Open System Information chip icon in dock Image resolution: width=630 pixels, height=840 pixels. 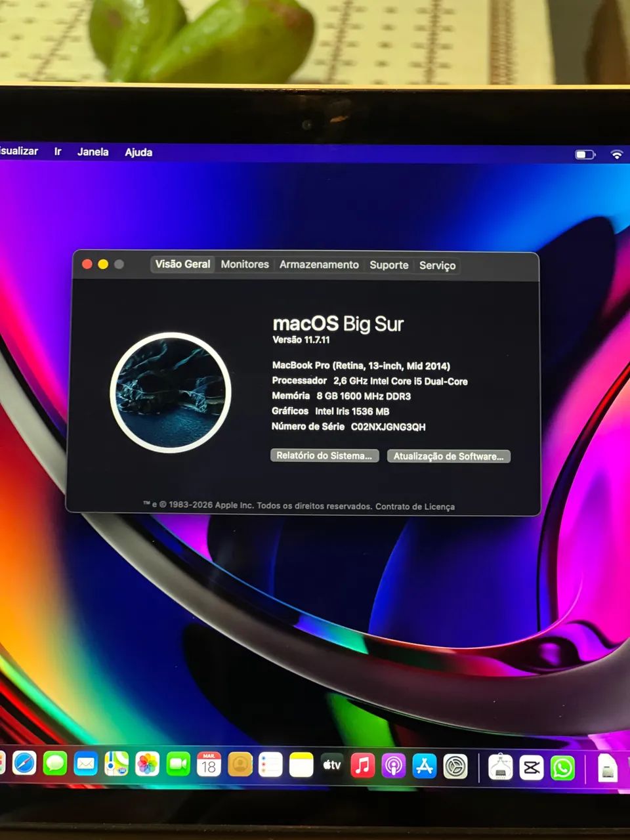point(501,766)
